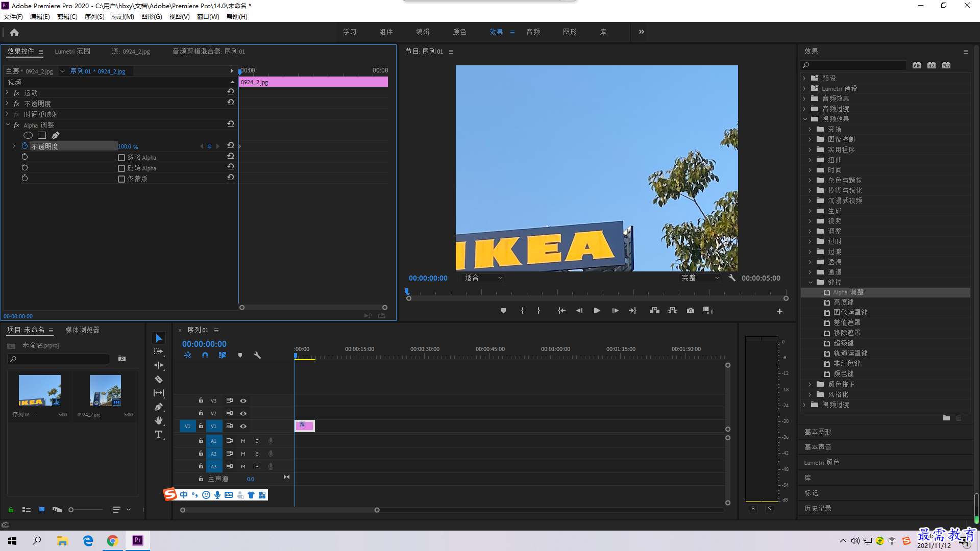Play the program monitor
Viewport: 980px width, 551px height.
pos(597,311)
